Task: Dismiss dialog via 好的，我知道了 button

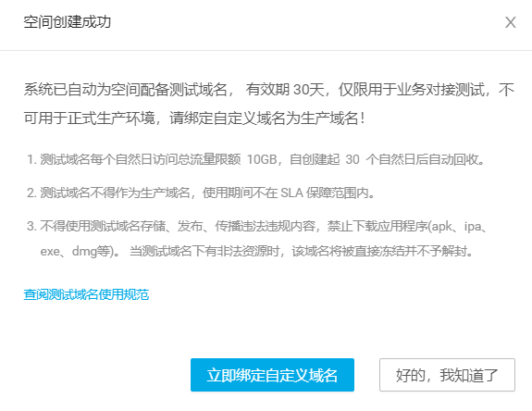Action: [447, 375]
